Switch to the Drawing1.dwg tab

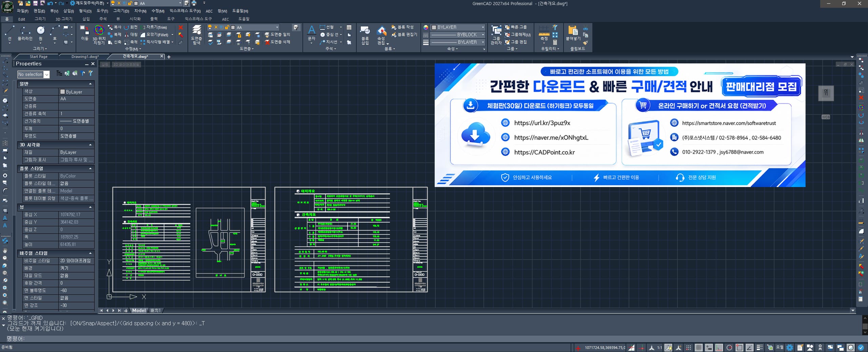click(x=85, y=57)
